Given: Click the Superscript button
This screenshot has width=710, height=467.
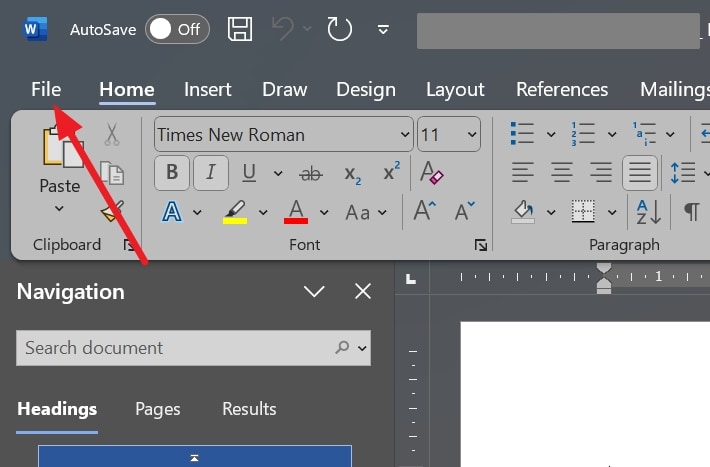Looking at the screenshot, I should point(391,173).
